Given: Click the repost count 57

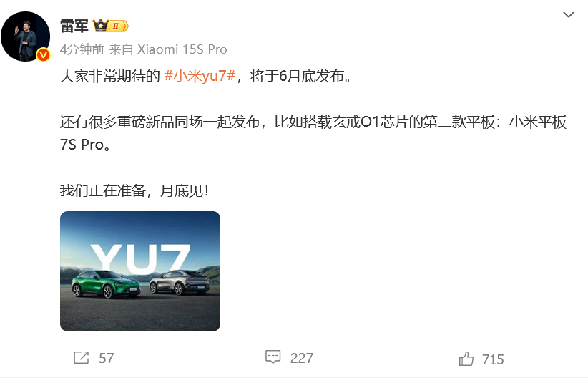Looking at the screenshot, I should (106, 358).
